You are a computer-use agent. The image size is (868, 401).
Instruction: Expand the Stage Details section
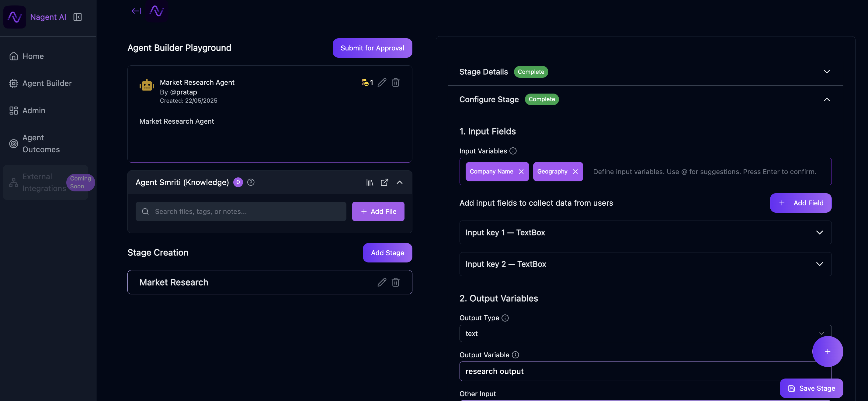827,72
